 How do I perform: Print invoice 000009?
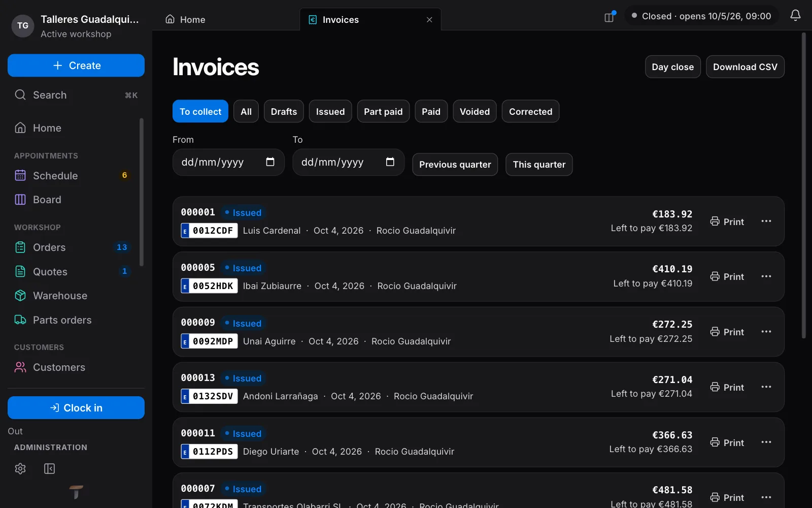[x=727, y=332]
